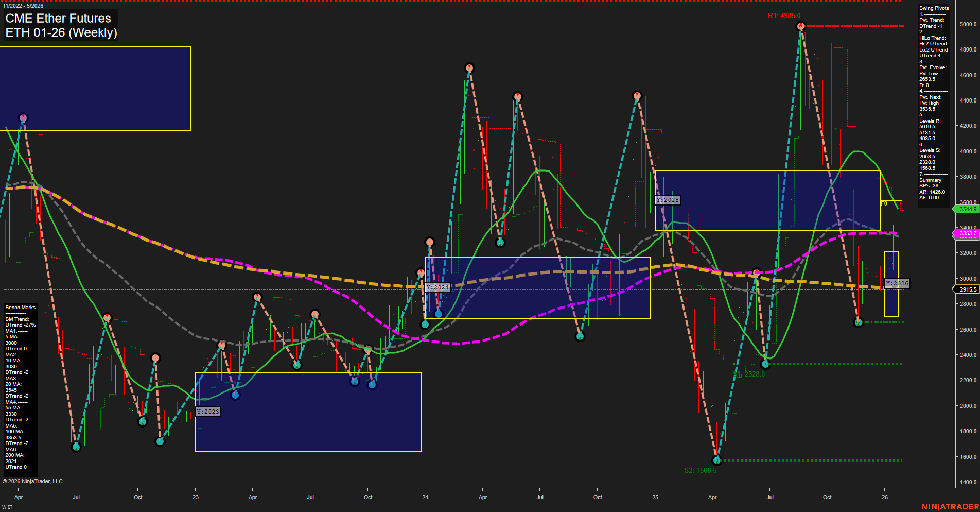Click the Y:2023 marker inside the yellow zone

tap(208, 411)
